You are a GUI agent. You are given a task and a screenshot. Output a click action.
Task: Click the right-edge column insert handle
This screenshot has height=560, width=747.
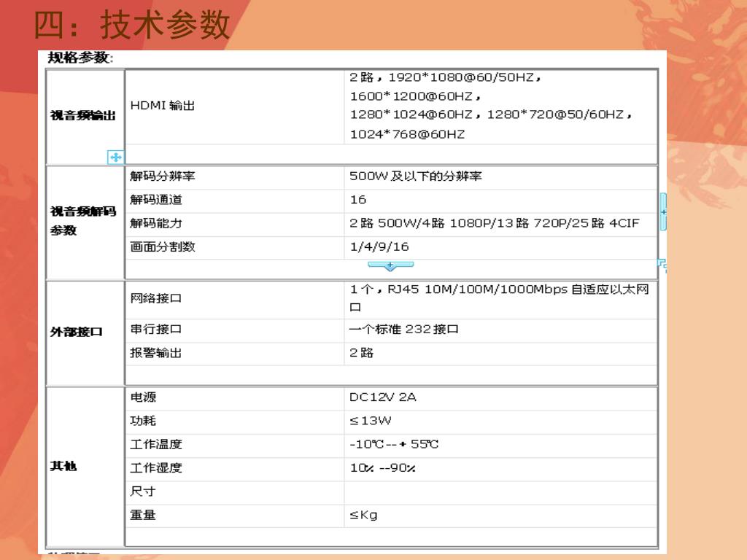click(x=663, y=212)
